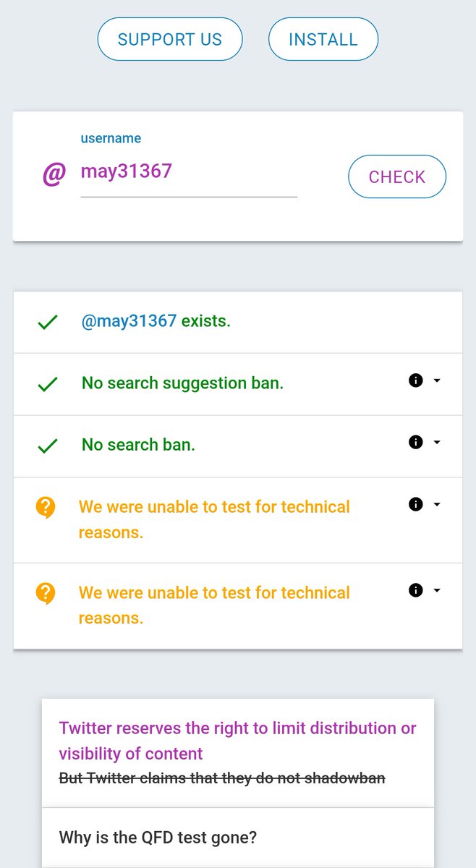This screenshot has width=476, height=868.
Task: Click the info icon for search suggestion ban
Action: 415,380
